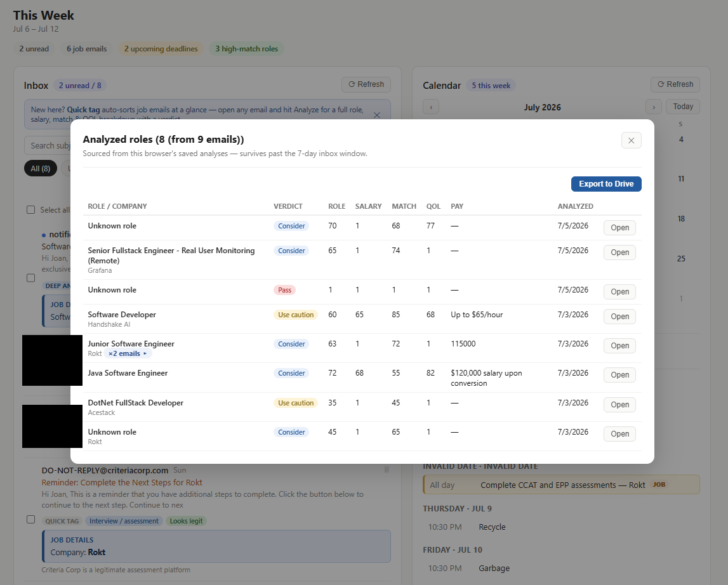Click the Company: Rokt job details box
The height and width of the screenshot is (585, 728).
coord(216,546)
